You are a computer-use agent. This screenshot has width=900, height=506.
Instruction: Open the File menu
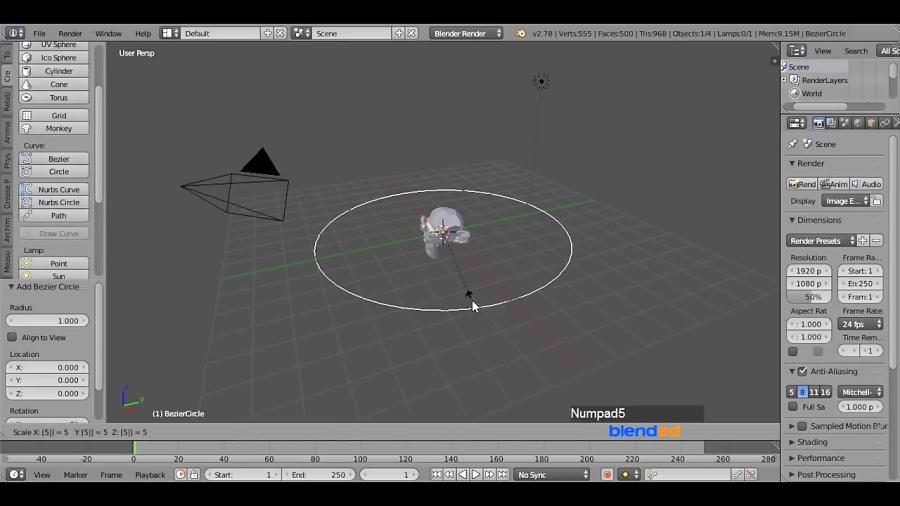pos(39,33)
